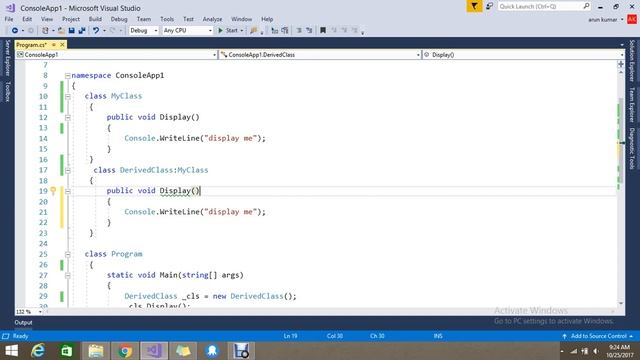Click the decrease indent toolbar icon
Viewport: 640px width, 360px height.
tap(299, 31)
